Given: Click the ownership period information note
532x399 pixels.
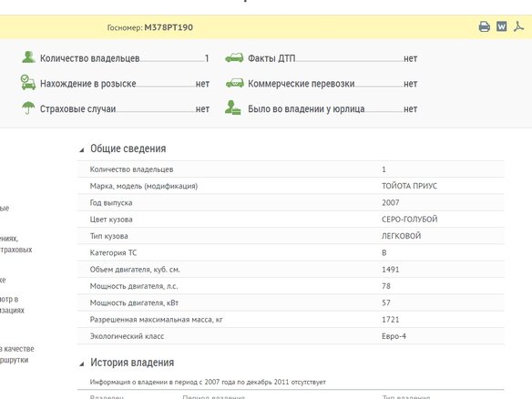Looking at the screenshot, I should point(208,382).
